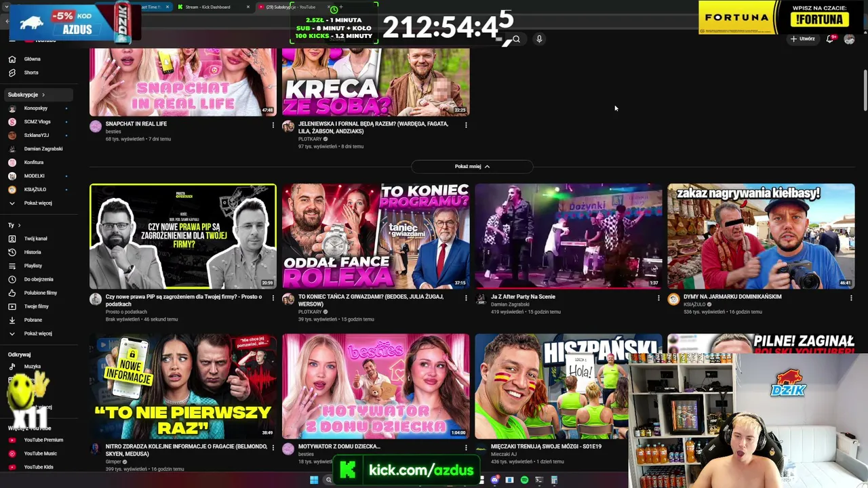868x488 pixels.
Task: Open the Subskrypcje section chevron
Action: point(43,95)
